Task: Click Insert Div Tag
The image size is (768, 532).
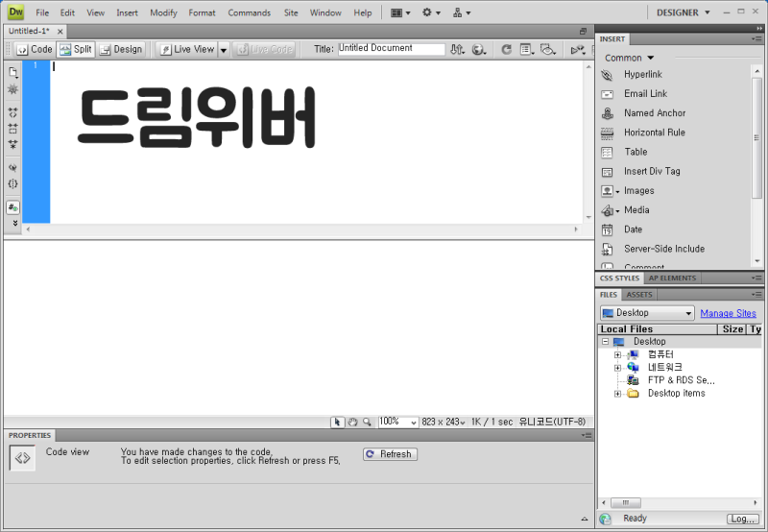Action: click(652, 172)
